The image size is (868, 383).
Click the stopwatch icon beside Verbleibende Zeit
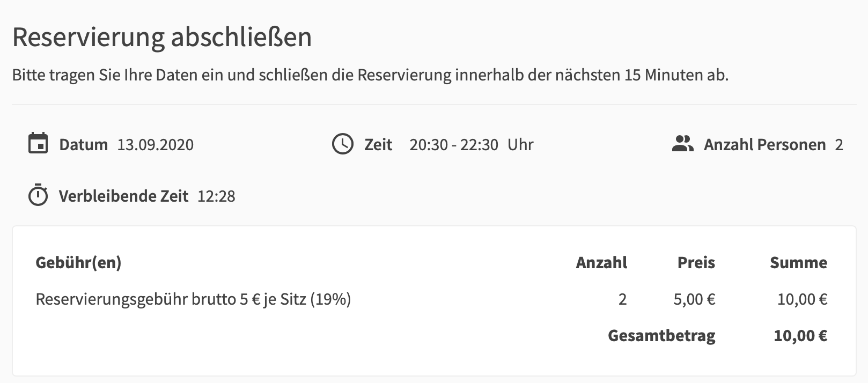pyautogui.click(x=38, y=195)
